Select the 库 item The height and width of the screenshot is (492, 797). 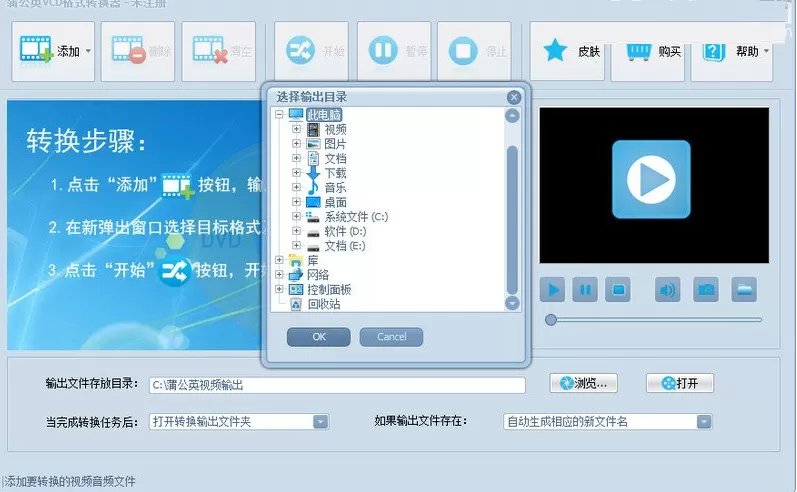313,260
